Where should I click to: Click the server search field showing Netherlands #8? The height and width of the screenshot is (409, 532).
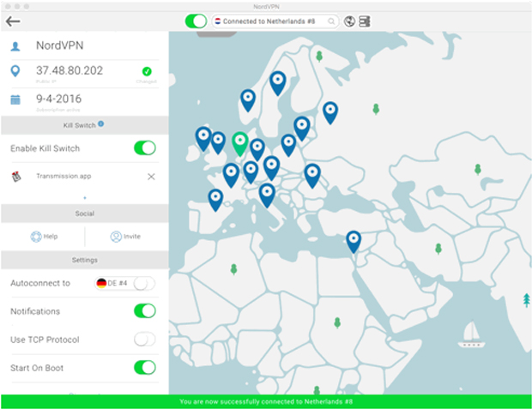coord(275,21)
